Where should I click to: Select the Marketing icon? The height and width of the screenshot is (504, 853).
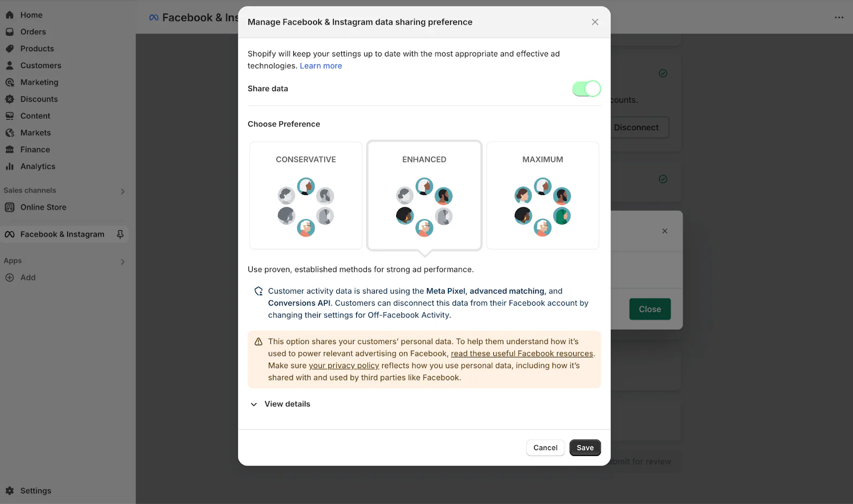tap(10, 82)
